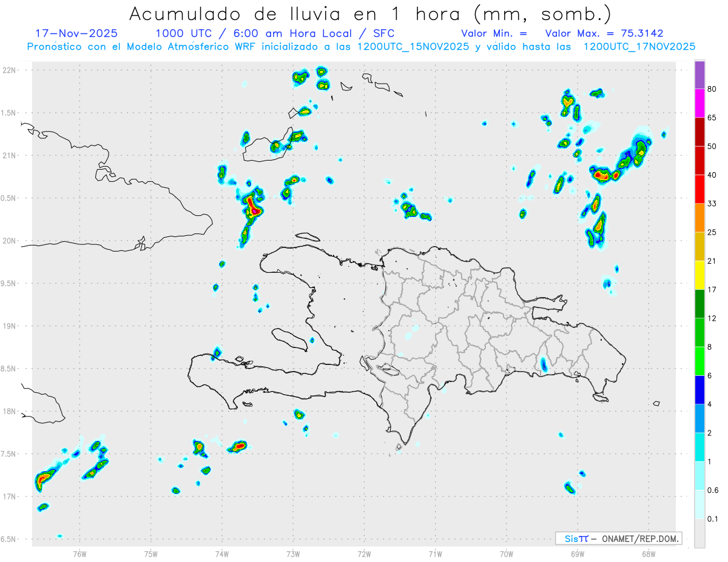The width and height of the screenshot is (728, 562).
Task: Click the purple swatch above 80 on colorbar
Action: (699, 75)
